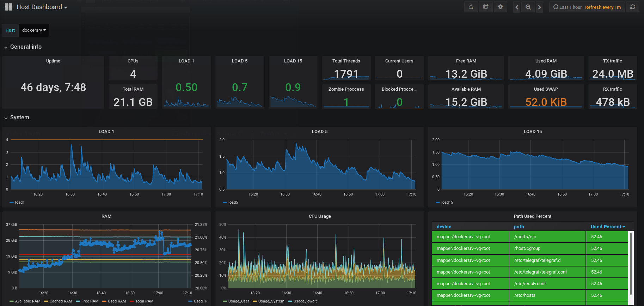Shift time range forward with right arrow
Viewport: 644px width, 306px height.
tap(539, 7)
